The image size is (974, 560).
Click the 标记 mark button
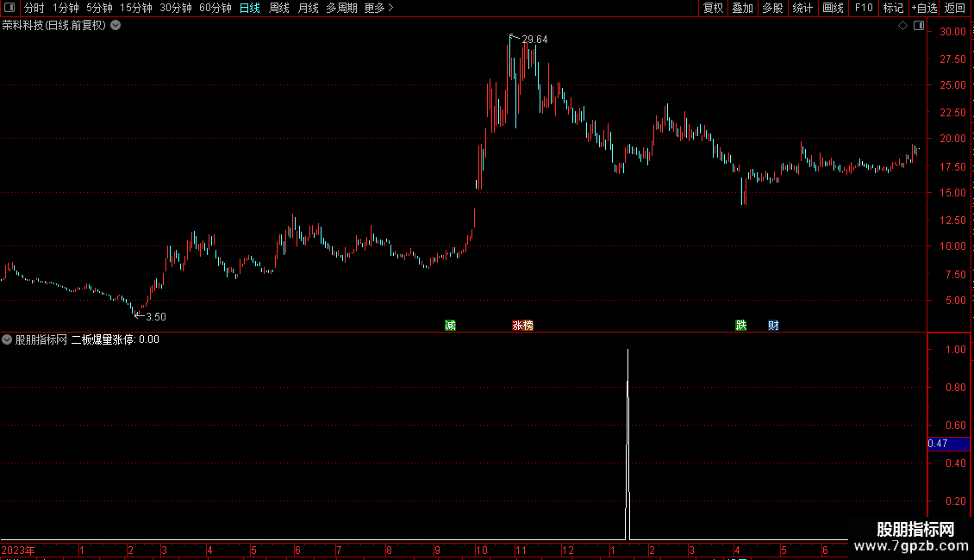tap(893, 8)
